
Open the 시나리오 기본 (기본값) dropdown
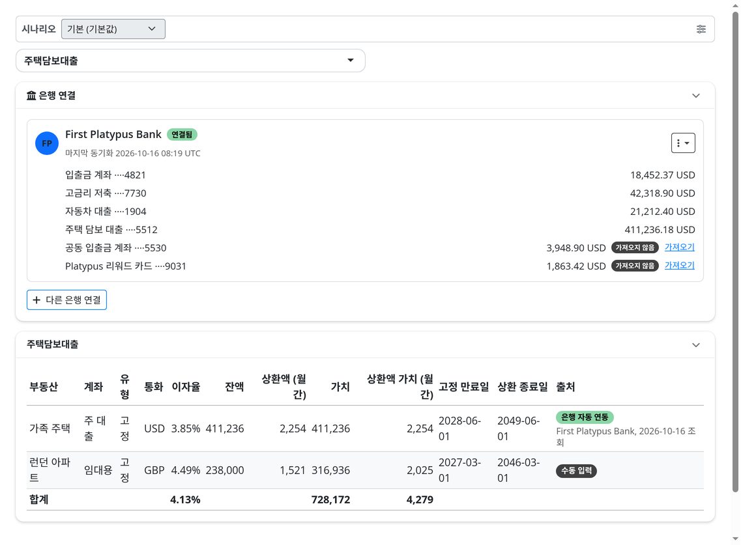pos(113,29)
